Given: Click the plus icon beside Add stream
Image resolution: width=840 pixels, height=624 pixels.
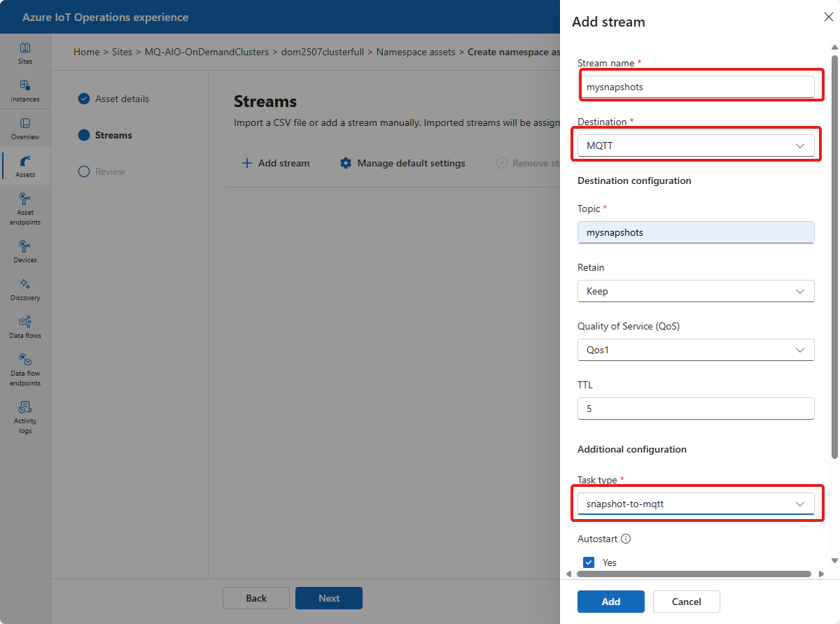Looking at the screenshot, I should click(x=246, y=163).
